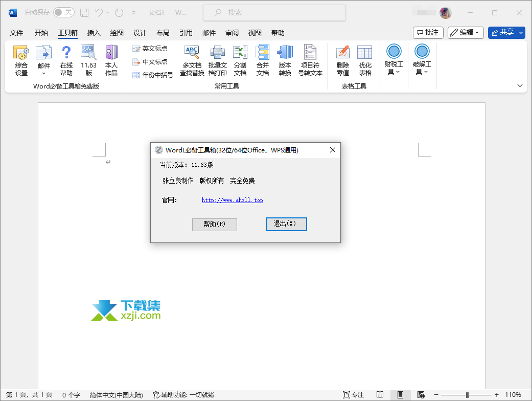Open the 编辑 mode dropdown

click(x=466, y=33)
